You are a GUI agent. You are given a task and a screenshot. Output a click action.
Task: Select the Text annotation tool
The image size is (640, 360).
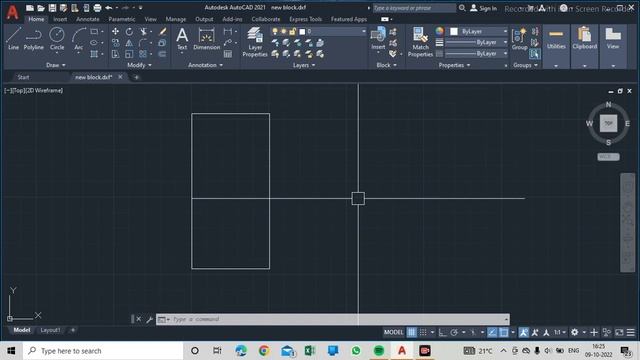tap(182, 39)
